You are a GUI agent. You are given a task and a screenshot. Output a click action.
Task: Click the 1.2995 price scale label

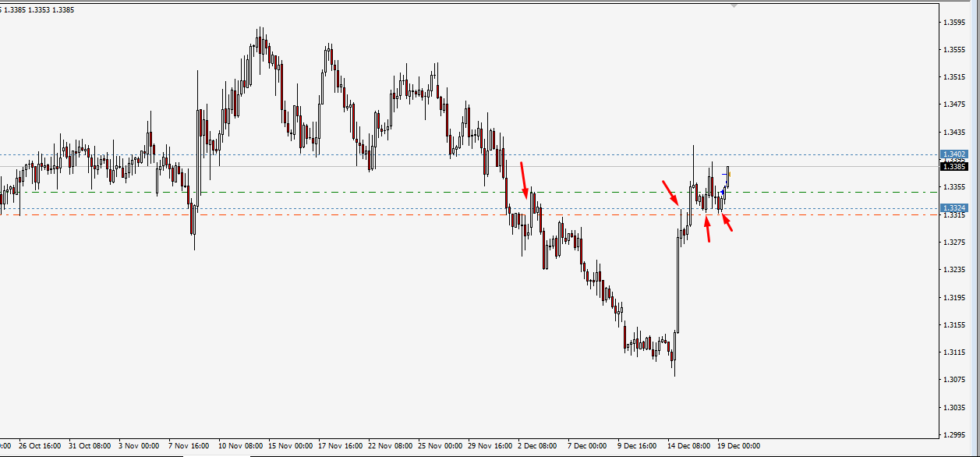pyautogui.click(x=955, y=435)
